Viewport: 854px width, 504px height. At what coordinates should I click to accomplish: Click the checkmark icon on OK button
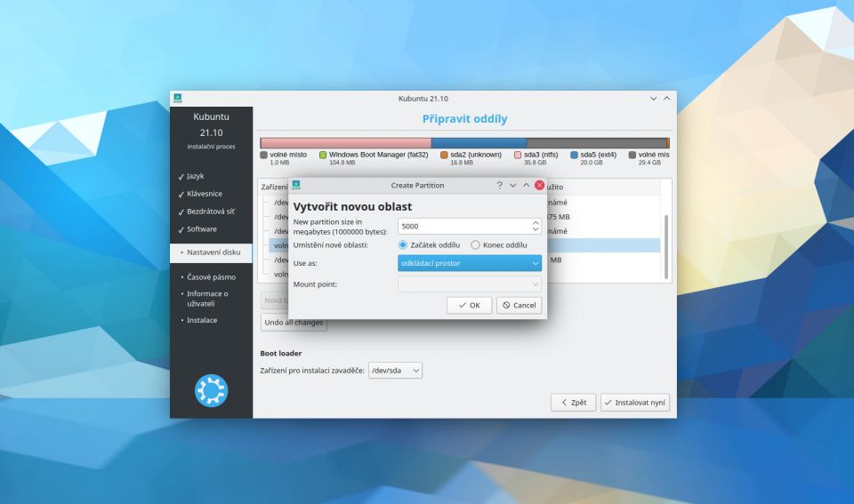(463, 306)
